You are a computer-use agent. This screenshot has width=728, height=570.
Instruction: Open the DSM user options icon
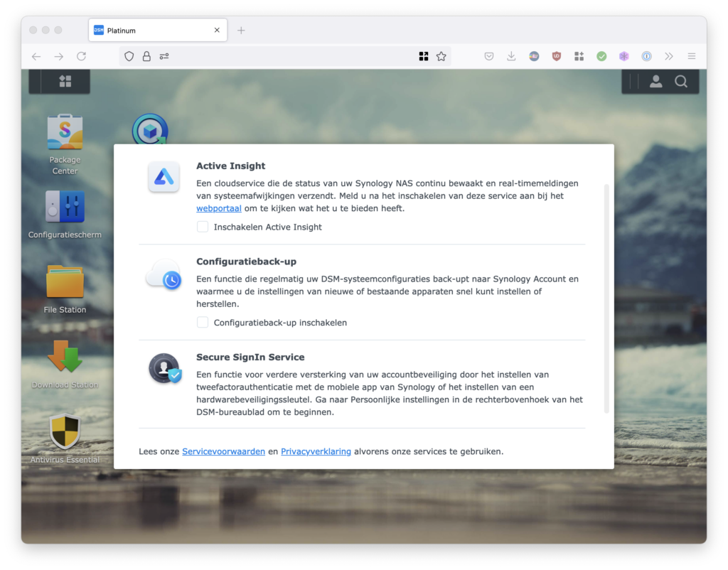tap(655, 81)
